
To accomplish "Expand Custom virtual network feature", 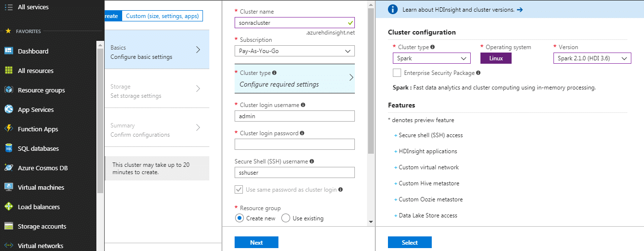I will [426, 167].
